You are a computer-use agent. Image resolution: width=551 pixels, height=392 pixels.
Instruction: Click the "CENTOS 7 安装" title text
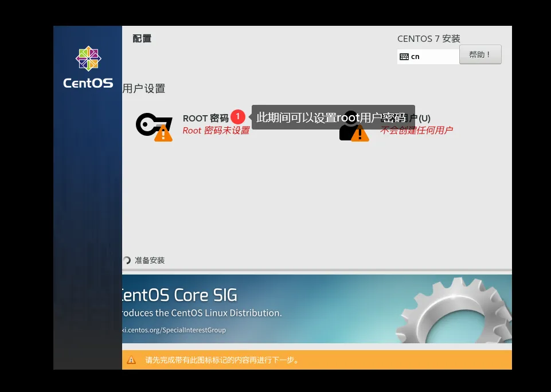click(429, 38)
